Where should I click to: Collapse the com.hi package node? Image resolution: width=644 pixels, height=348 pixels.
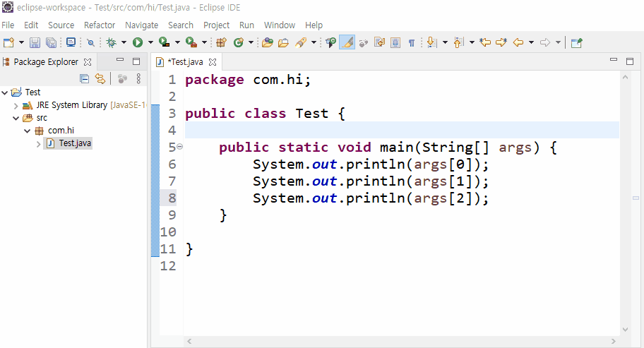pyautogui.click(x=27, y=131)
